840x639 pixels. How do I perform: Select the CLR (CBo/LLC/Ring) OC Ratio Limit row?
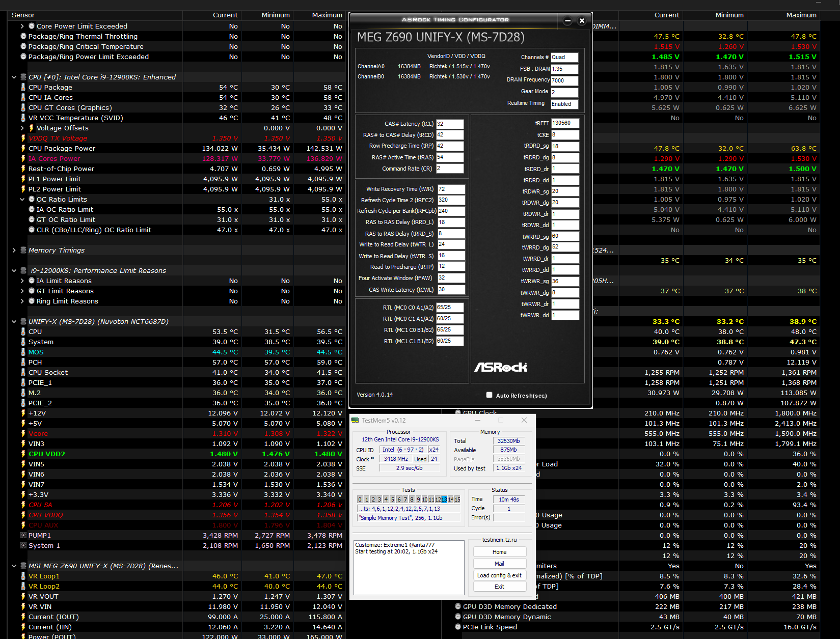coord(177,230)
